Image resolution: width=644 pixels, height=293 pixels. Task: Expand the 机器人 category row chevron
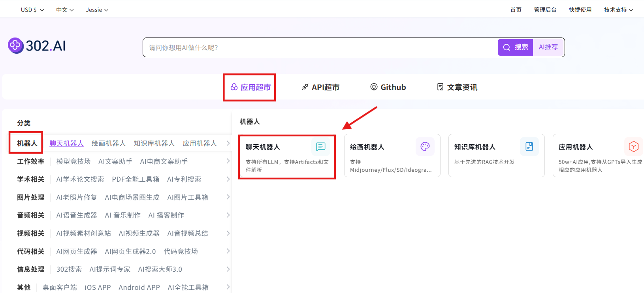pyautogui.click(x=228, y=143)
